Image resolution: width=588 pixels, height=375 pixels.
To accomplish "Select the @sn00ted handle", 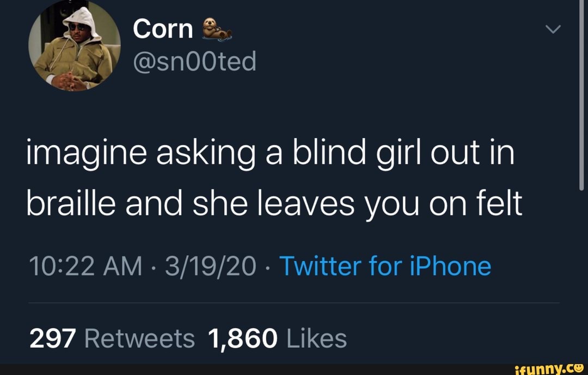I will 194,62.
